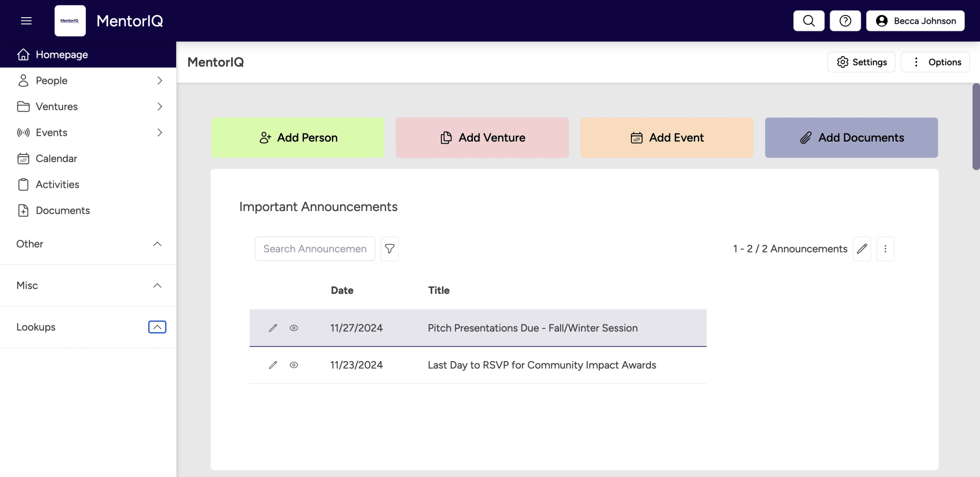View the Pitch Presentations Due announcement eye icon
The width and height of the screenshot is (980, 477).
pyautogui.click(x=294, y=328)
